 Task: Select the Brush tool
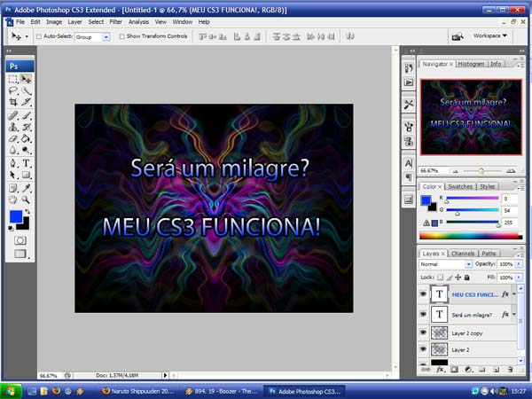click(x=26, y=115)
